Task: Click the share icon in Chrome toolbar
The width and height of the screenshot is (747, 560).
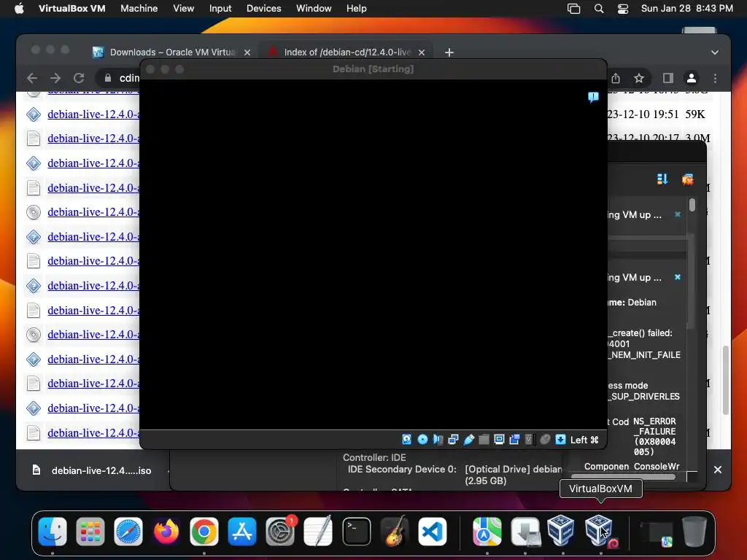Action: coord(616,78)
